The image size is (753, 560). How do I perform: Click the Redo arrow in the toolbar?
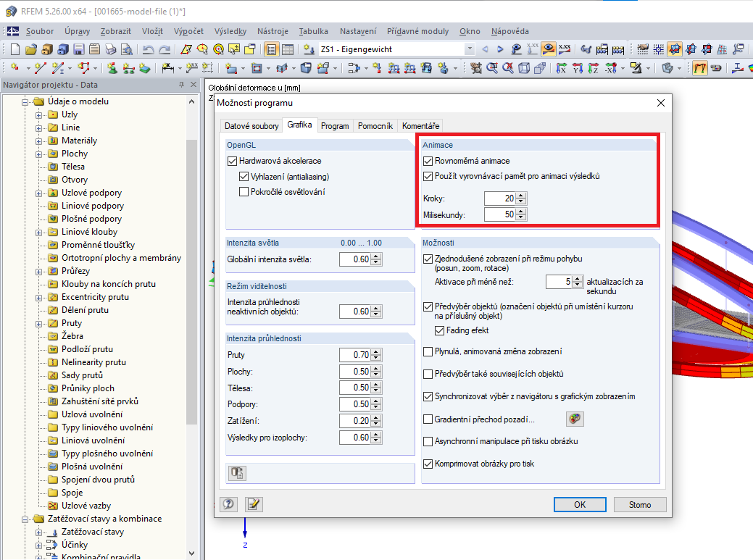[x=165, y=49]
